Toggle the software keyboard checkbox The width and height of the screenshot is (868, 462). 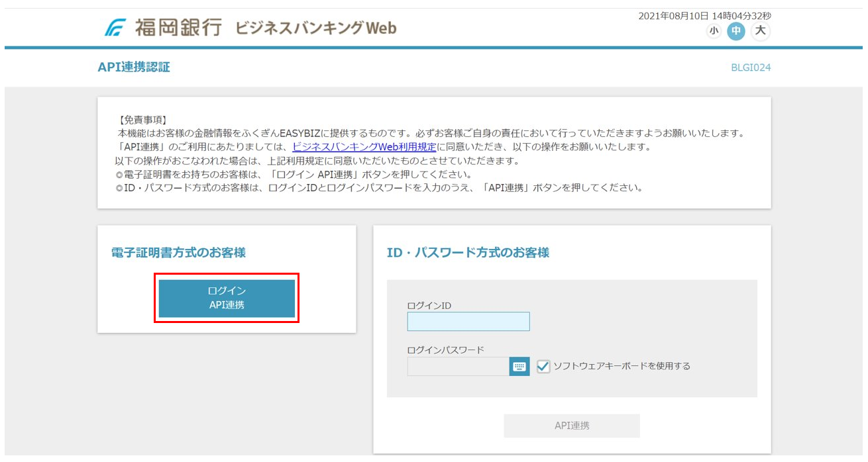point(543,366)
